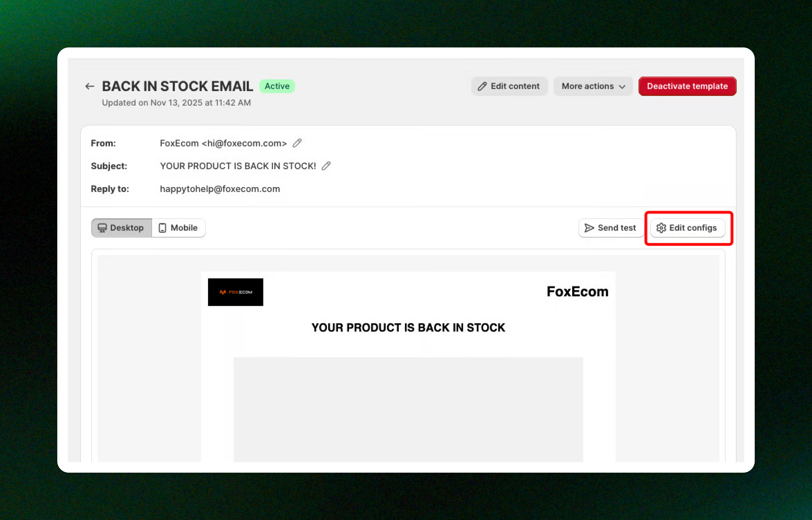Click paper plane icon in Send test
The height and width of the screenshot is (520, 812).
coord(589,228)
